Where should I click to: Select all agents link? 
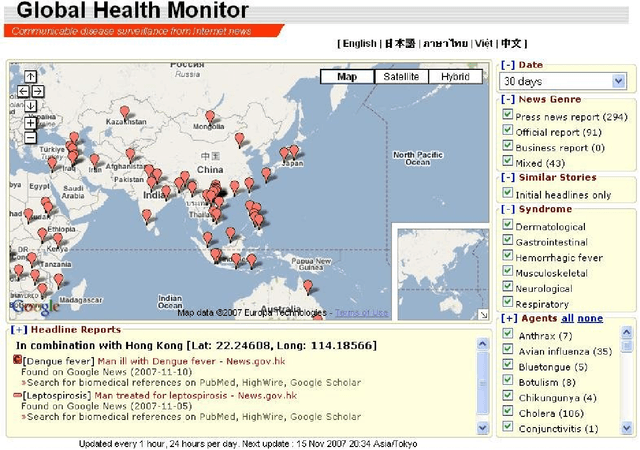point(567,318)
